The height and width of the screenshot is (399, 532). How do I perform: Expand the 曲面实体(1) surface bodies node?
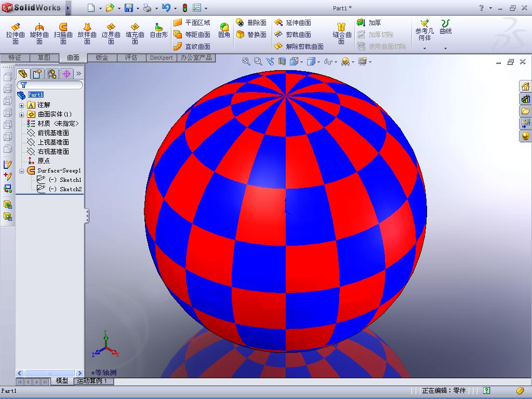[21, 115]
